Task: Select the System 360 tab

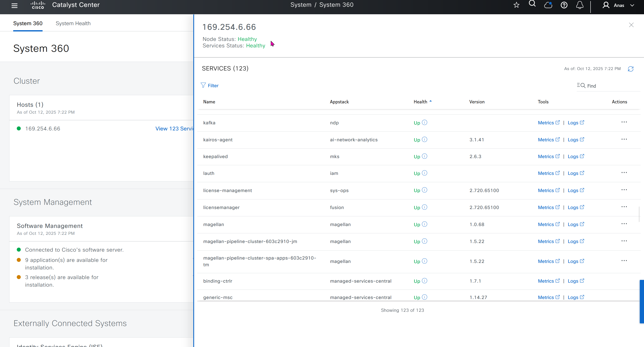Action: (x=28, y=23)
